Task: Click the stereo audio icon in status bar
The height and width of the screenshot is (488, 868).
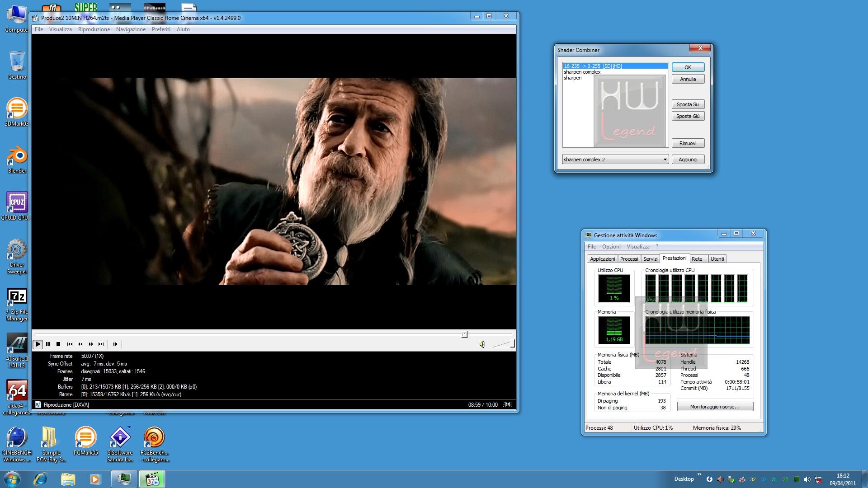Action: (508, 404)
